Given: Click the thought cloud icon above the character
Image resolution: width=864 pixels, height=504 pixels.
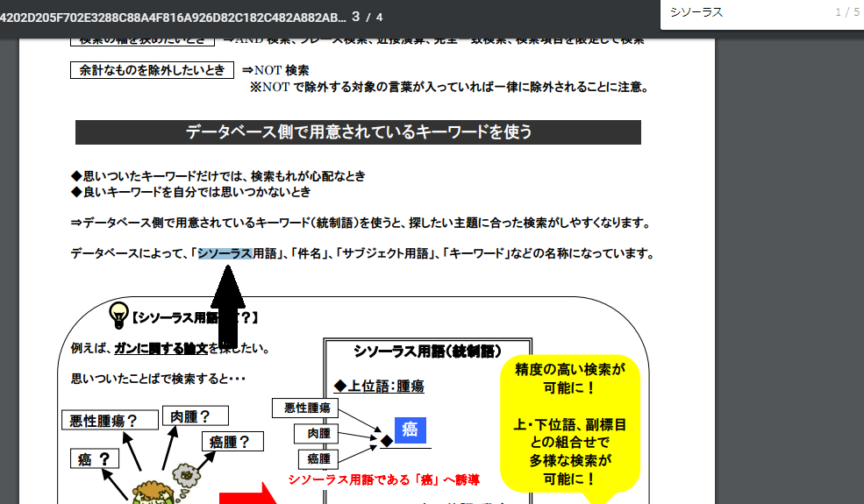Looking at the screenshot, I should click(187, 476).
